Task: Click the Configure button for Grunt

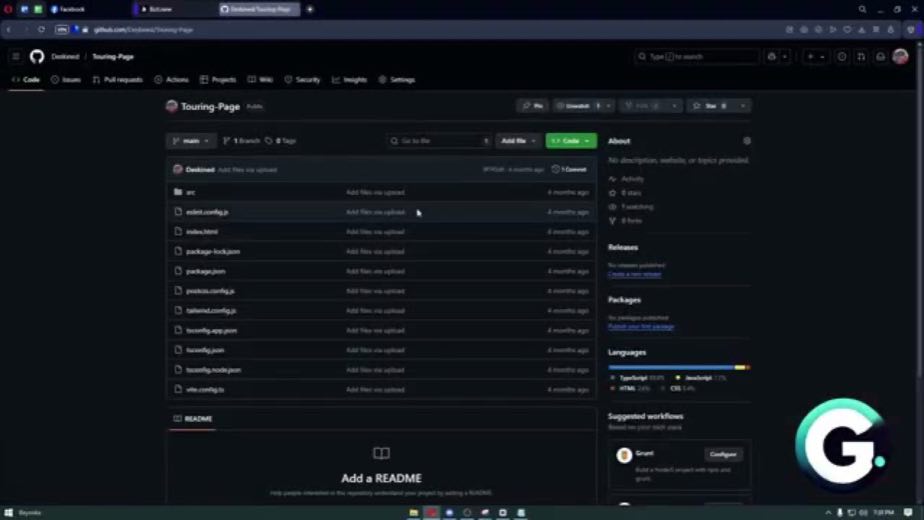Action: coord(723,455)
